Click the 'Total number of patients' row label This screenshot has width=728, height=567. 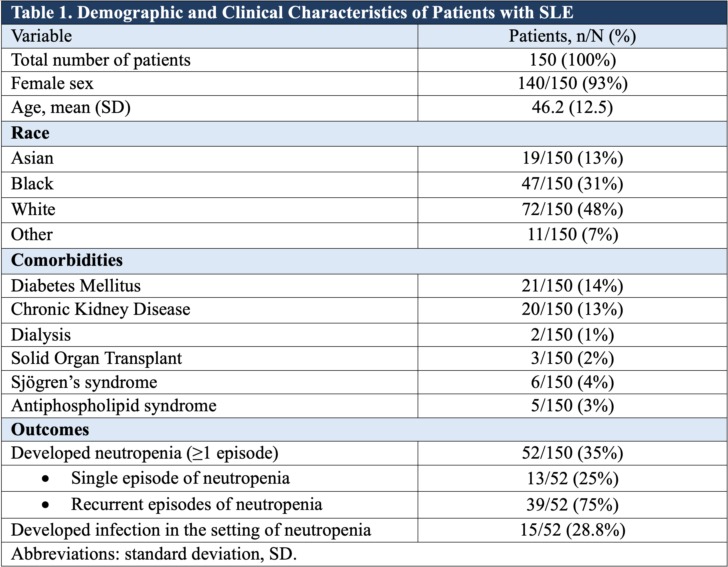[101, 60]
